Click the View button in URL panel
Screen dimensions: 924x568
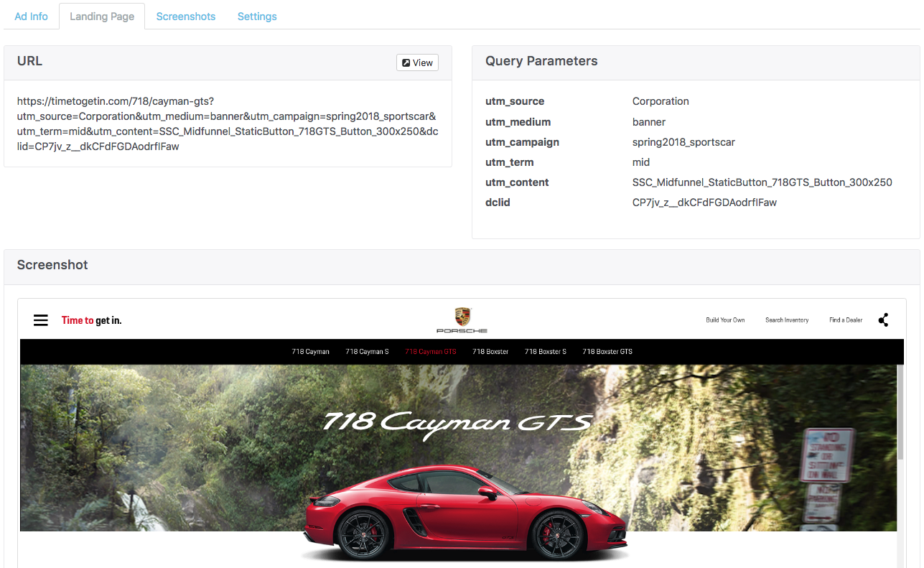pos(417,62)
